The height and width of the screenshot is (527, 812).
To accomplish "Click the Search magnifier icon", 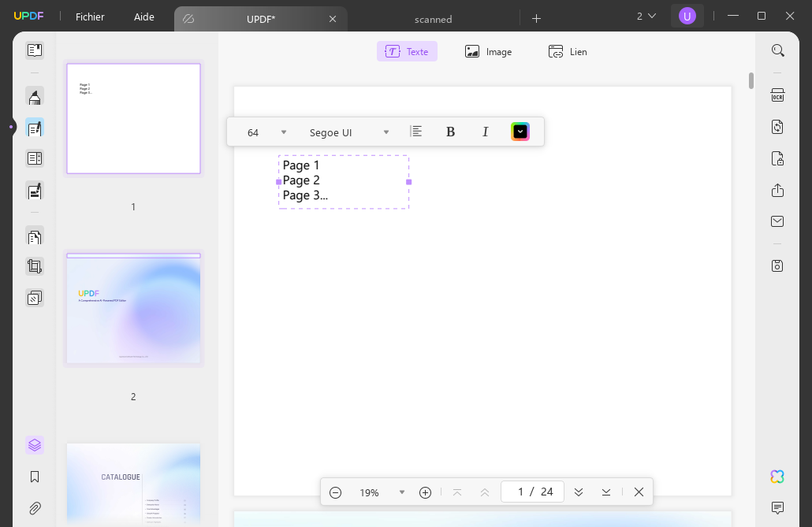I will tap(778, 50).
